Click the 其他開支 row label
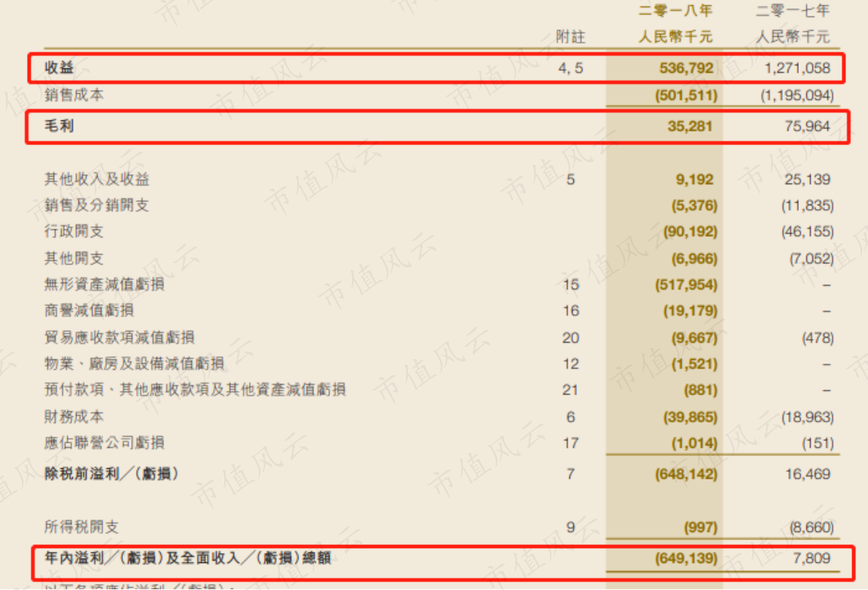The height and width of the screenshot is (590, 868). tap(74, 259)
